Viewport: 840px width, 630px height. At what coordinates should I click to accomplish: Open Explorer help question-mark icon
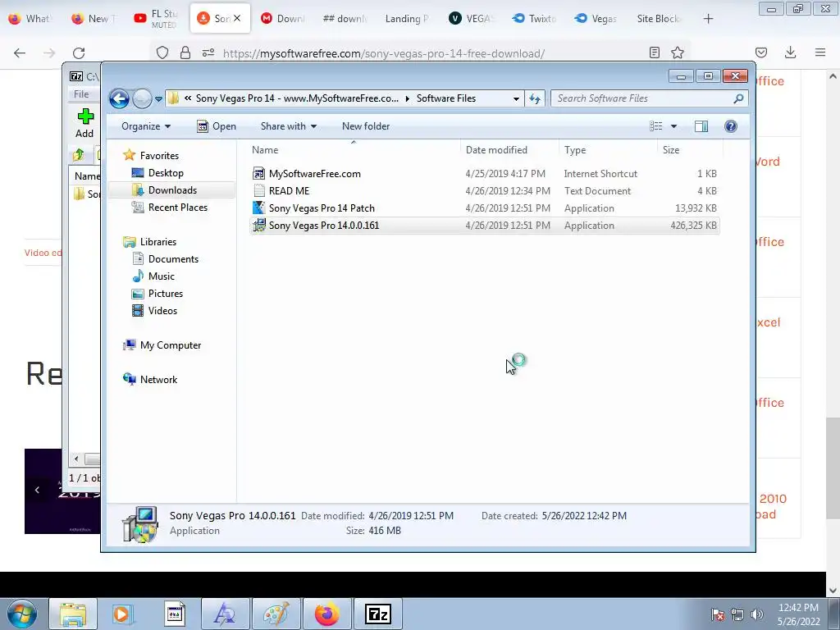(731, 126)
